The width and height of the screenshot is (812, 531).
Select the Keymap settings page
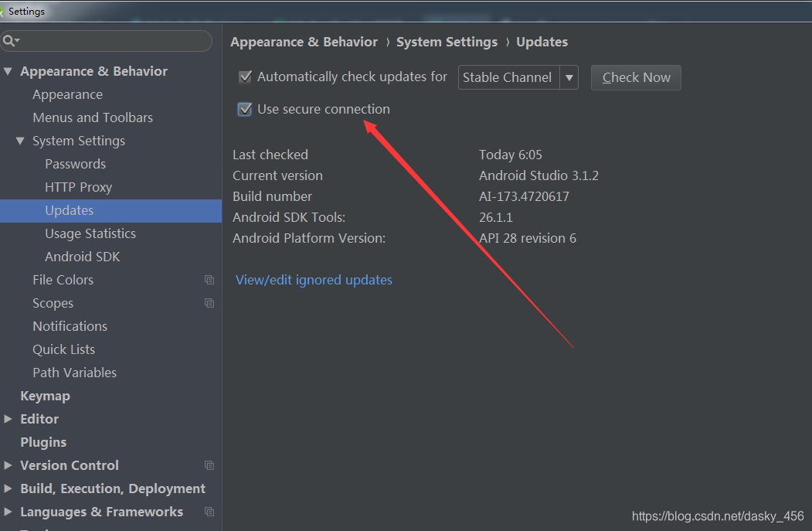pyautogui.click(x=45, y=396)
